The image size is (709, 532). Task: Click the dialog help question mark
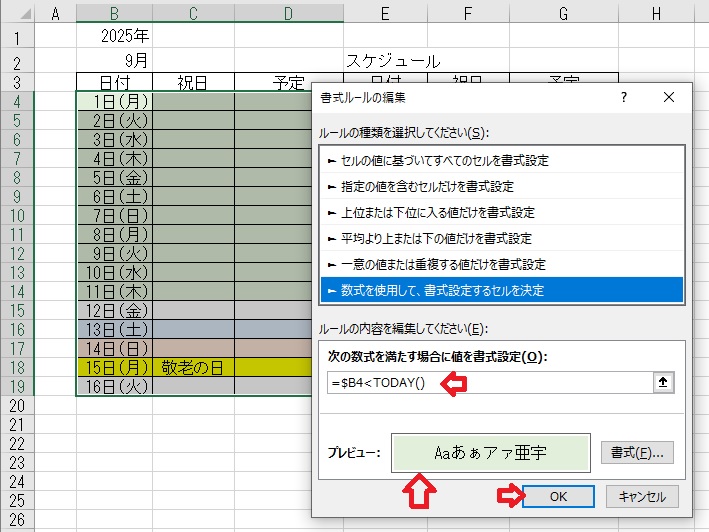click(x=624, y=98)
